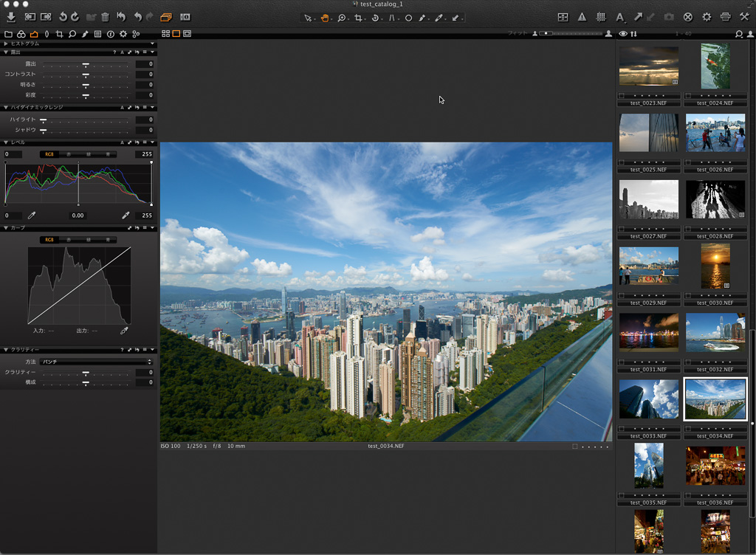The height and width of the screenshot is (555, 756).
Task: Tick the checkbox under test_0033.NEF thumbnail
Action: 622,429
